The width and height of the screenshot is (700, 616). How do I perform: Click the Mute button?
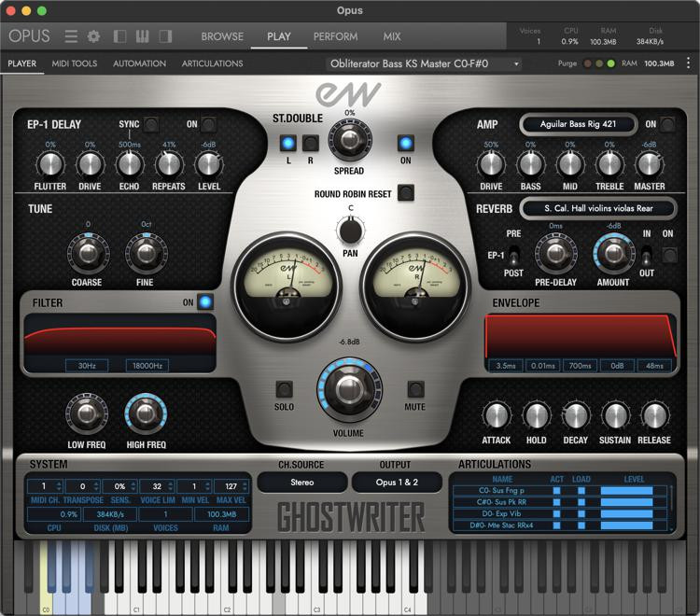(x=415, y=389)
